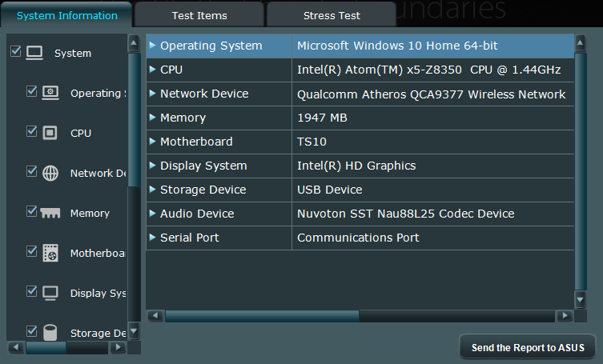Select the Serial Port row label
The height and width of the screenshot is (364, 603).
coord(189,238)
